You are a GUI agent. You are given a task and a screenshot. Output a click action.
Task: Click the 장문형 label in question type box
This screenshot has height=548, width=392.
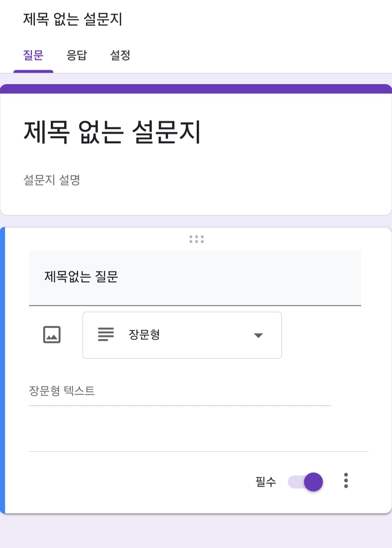pos(144,335)
